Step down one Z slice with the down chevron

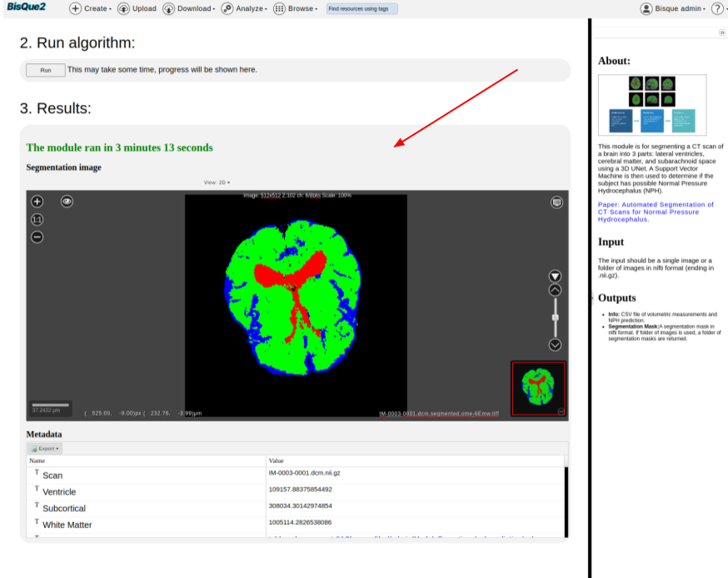click(x=556, y=345)
